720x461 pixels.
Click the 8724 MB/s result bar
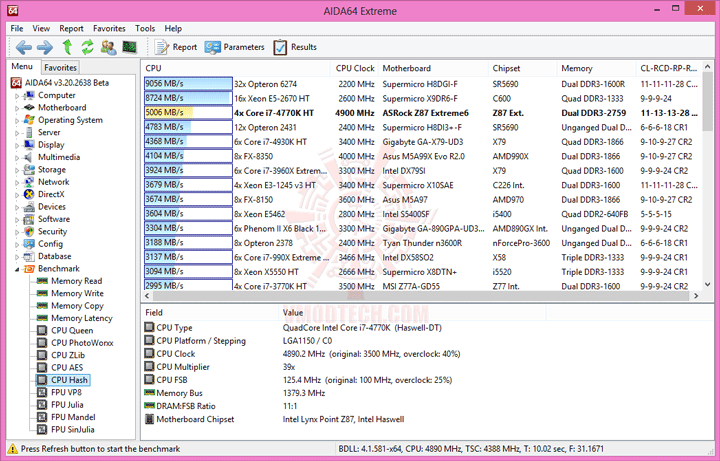tap(188, 98)
